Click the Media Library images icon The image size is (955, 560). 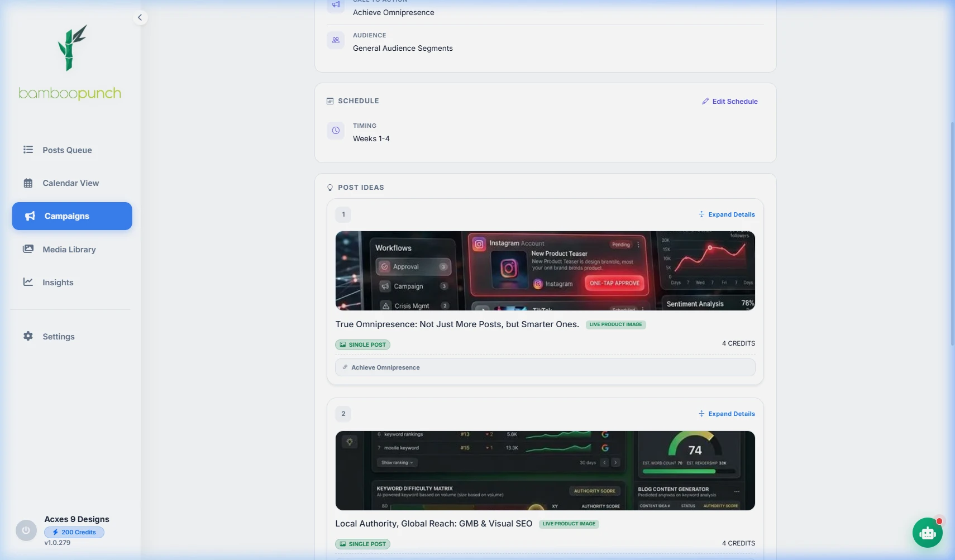tap(28, 248)
